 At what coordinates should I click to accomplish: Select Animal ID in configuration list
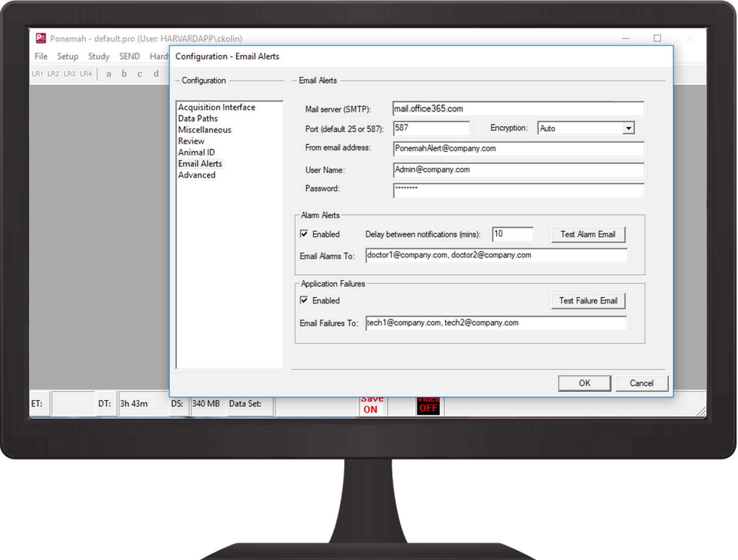click(196, 152)
